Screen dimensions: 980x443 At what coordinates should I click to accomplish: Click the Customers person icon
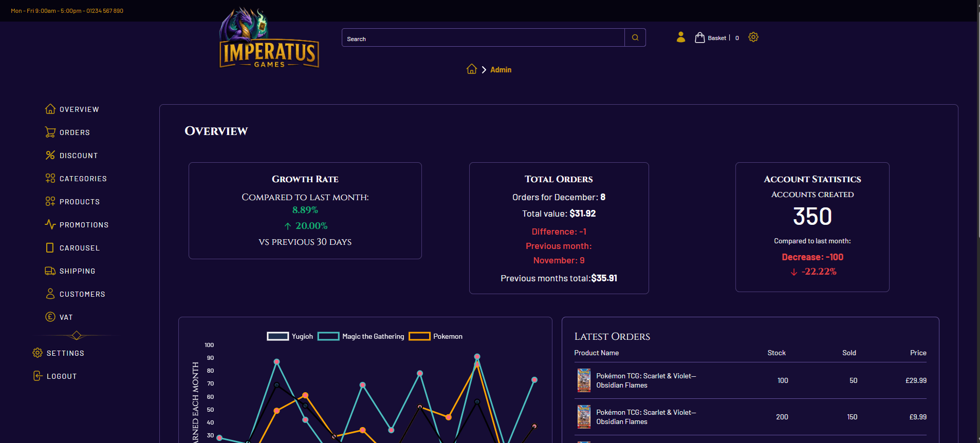point(50,294)
